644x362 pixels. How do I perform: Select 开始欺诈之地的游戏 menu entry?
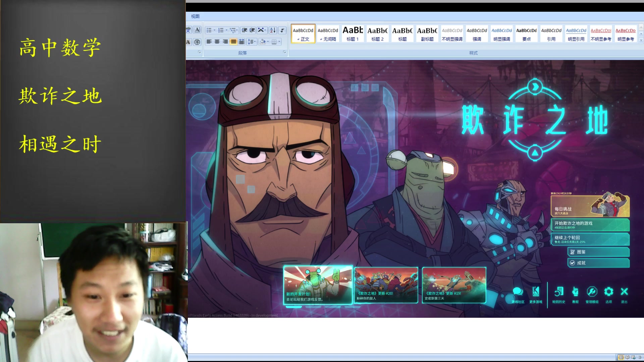click(x=590, y=225)
